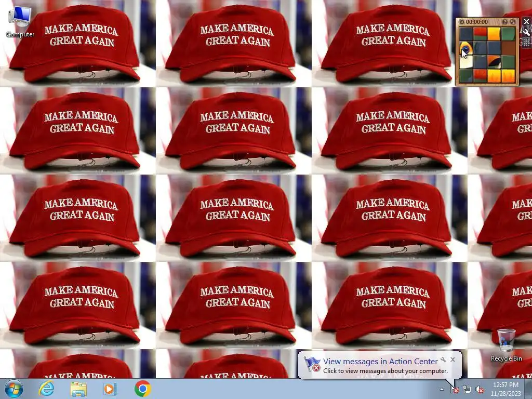Open the Computer desktop icon
Screen dimensions: 532x399
20,22
